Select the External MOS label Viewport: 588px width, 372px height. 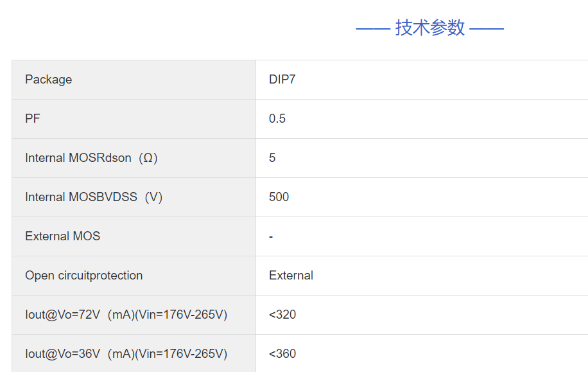(63, 236)
